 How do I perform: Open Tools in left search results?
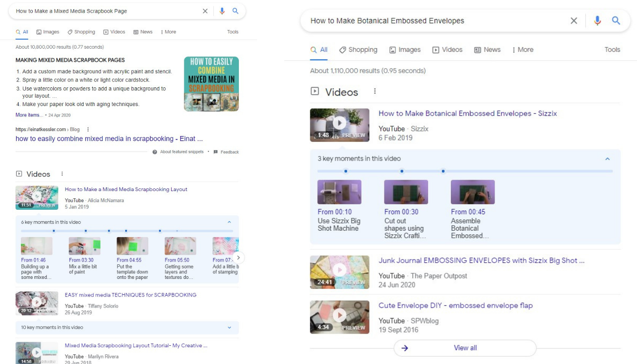[233, 32]
